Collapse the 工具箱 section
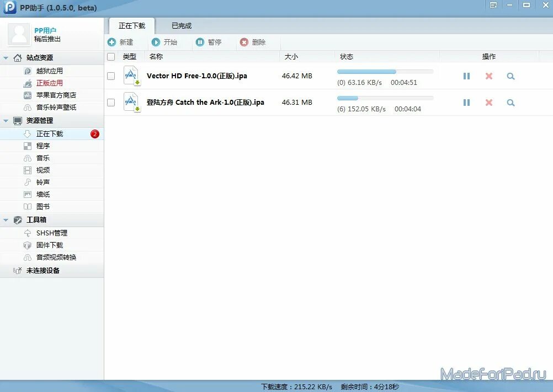This screenshot has width=553, height=392. (x=5, y=219)
